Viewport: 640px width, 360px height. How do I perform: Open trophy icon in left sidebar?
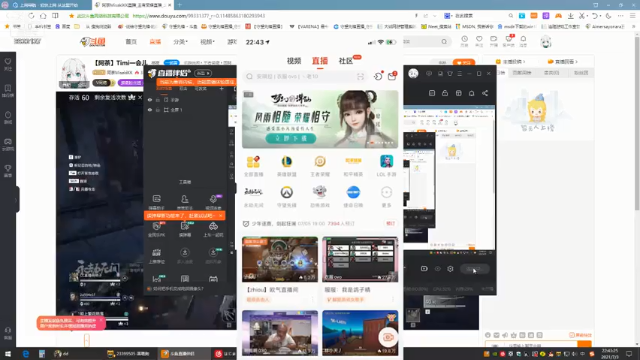coord(8,171)
